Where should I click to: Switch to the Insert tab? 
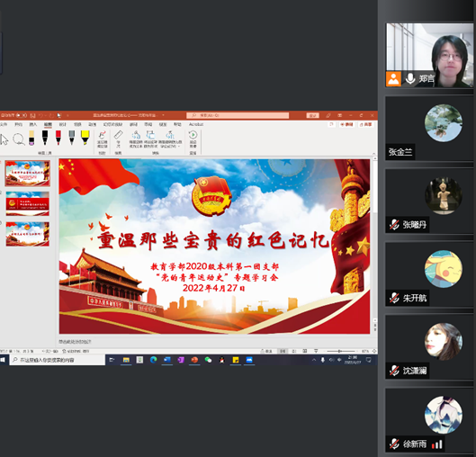pyautogui.click(x=33, y=124)
